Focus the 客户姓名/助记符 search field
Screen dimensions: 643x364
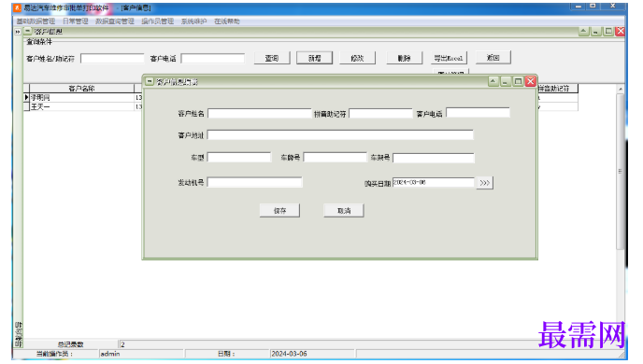[x=112, y=59]
